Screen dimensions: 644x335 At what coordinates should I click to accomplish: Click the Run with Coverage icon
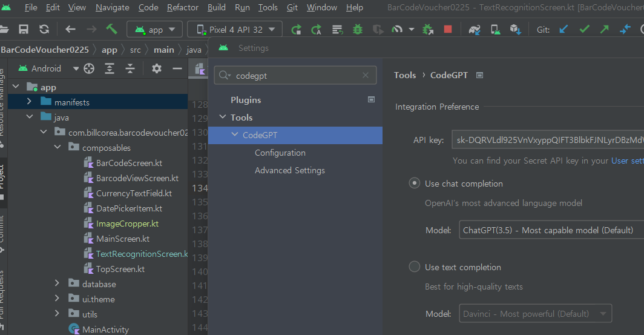click(378, 30)
